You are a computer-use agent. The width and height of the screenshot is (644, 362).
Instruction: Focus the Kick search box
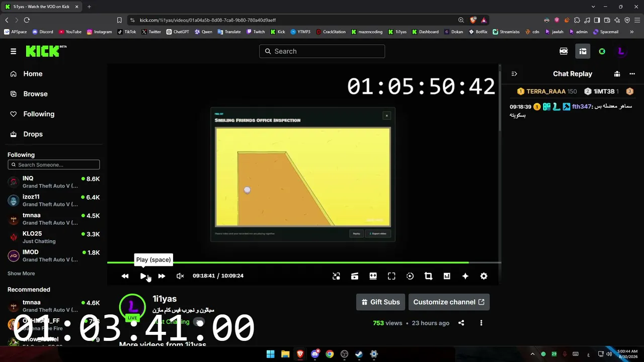point(322,51)
